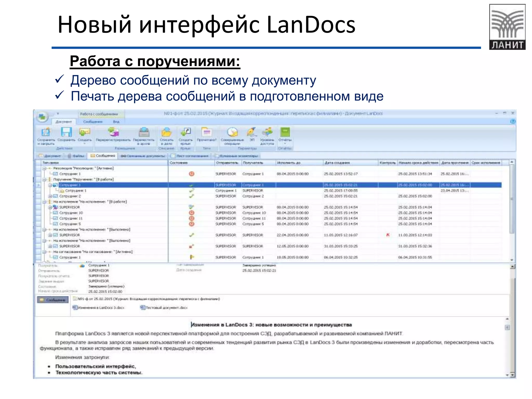Click the red clock status icon for Сотрудник 5
The width and height of the screenshot is (532, 399).
[x=191, y=224]
